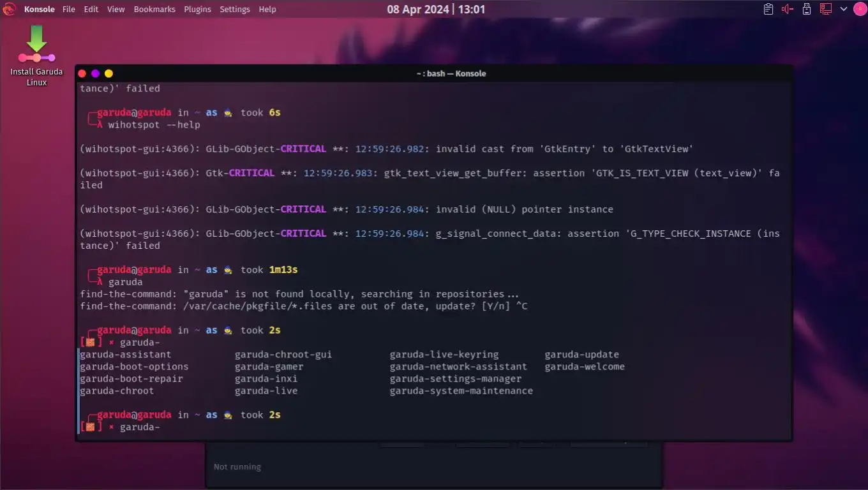Viewport: 868px width, 490px height.
Task: Open the File menu
Action: pyautogui.click(x=69, y=9)
